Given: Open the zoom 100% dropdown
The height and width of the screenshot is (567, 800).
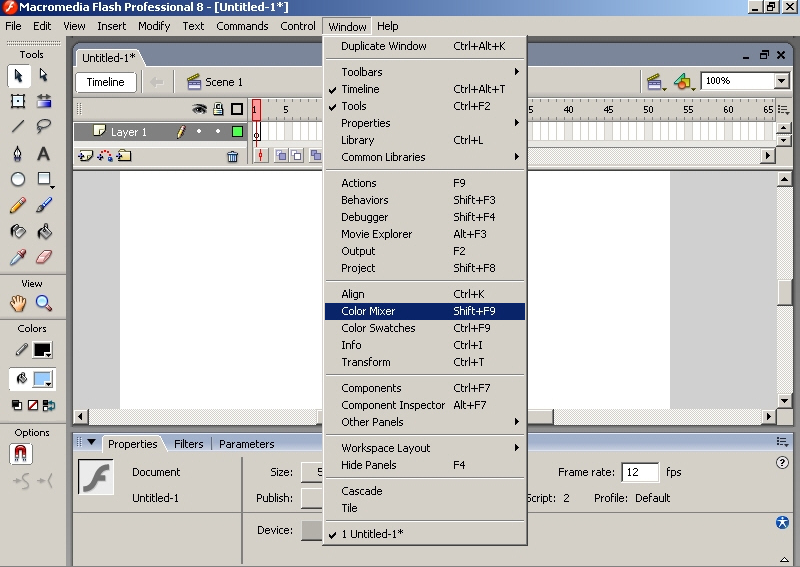Looking at the screenshot, I should point(781,81).
